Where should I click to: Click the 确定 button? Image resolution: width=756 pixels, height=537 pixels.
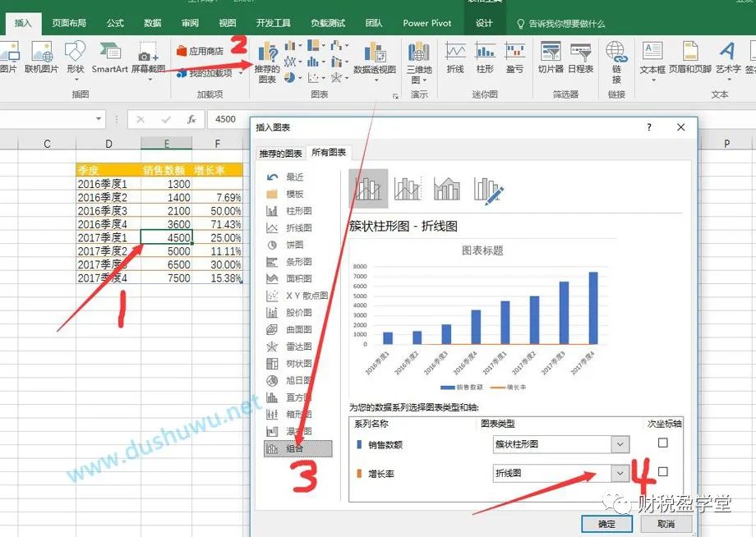[607, 524]
